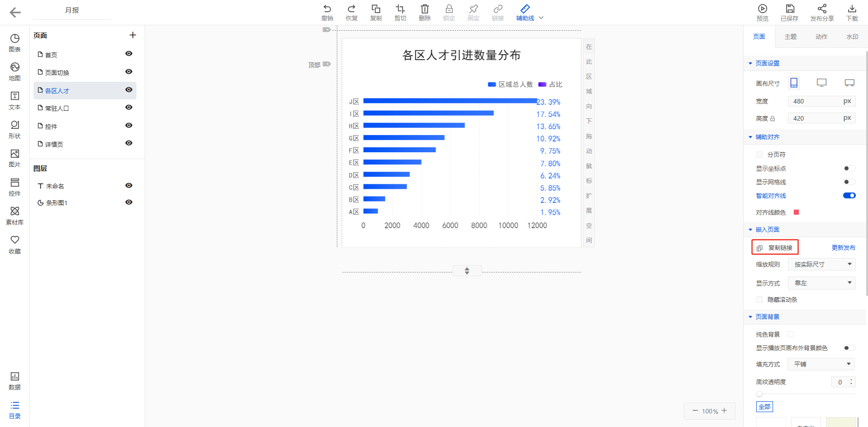This screenshot has height=427, width=868.
Task: Toggle the 智能对齐线 switch off
Action: click(x=849, y=196)
